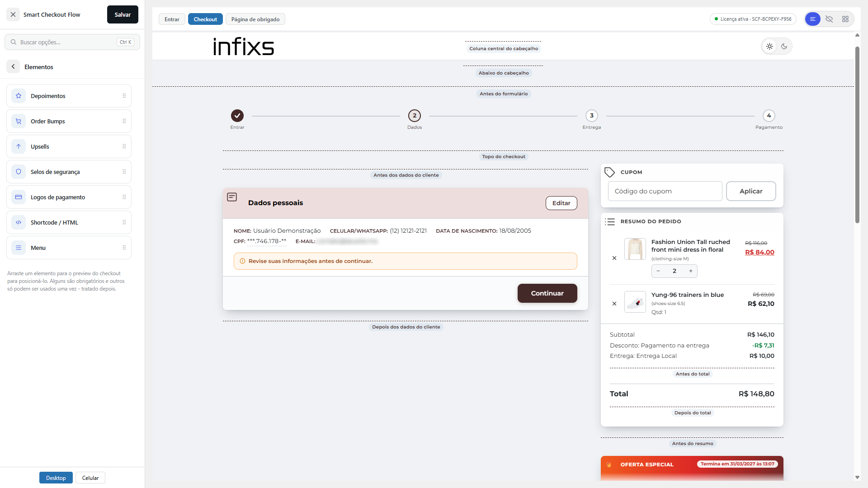Click the Licença ativa status badge

[753, 19]
